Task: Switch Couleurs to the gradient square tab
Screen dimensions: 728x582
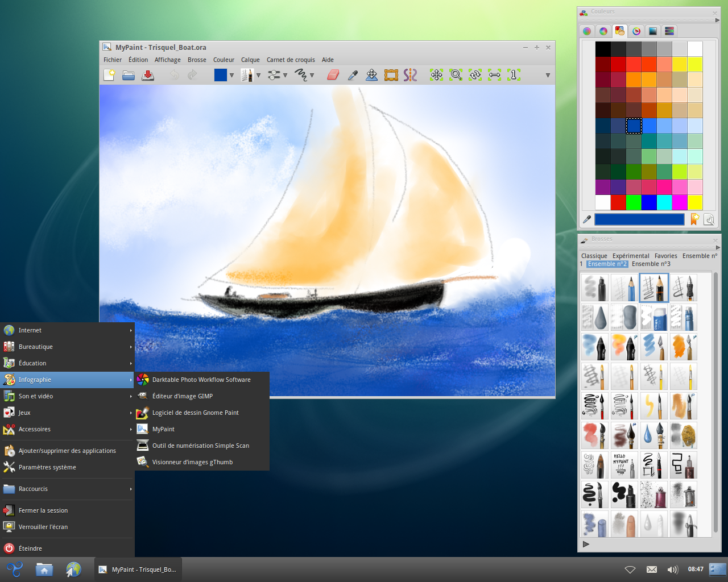Action: coord(653,31)
